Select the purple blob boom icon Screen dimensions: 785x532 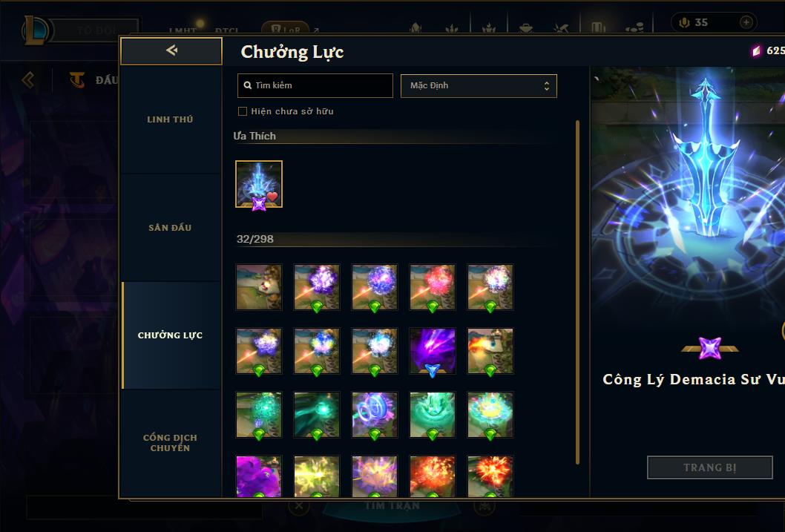click(x=259, y=476)
